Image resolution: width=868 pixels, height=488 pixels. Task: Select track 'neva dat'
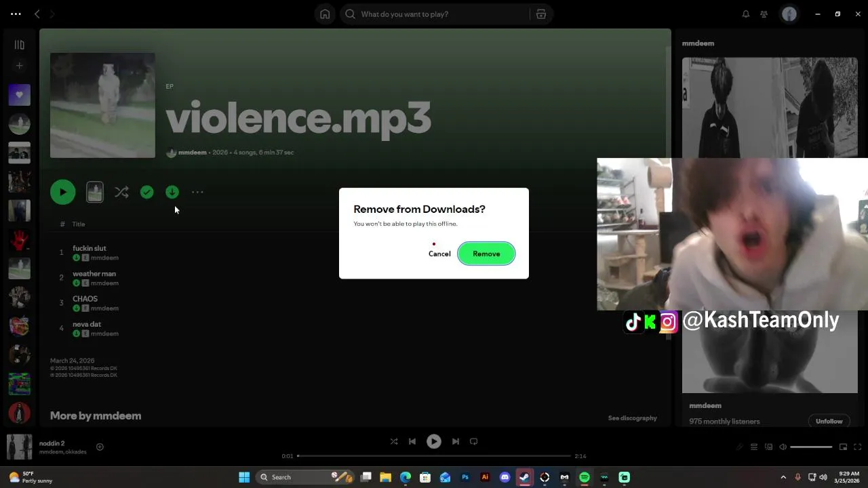(87, 324)
